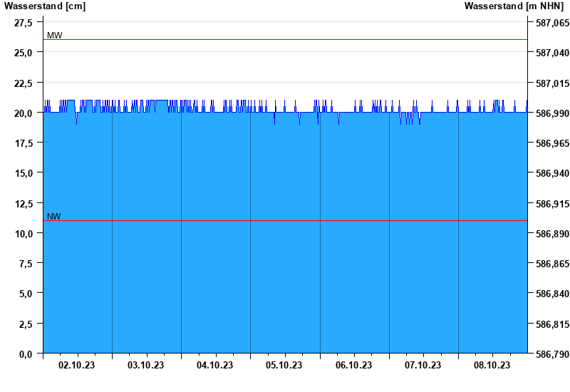The width and height of the screenshot is (570, 392).
Task: Click the MW mean water line label
Action: pyautogui.click(x=54, y=36)
